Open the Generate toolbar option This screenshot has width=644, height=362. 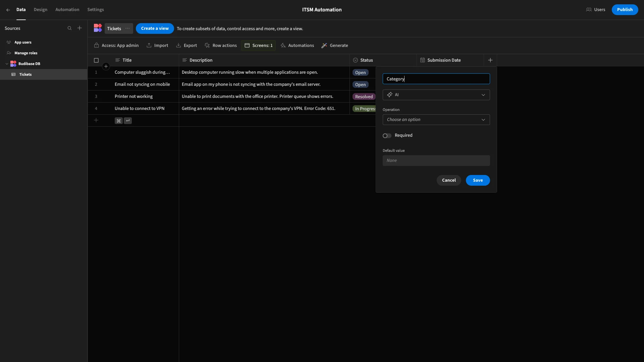point(335,46)
